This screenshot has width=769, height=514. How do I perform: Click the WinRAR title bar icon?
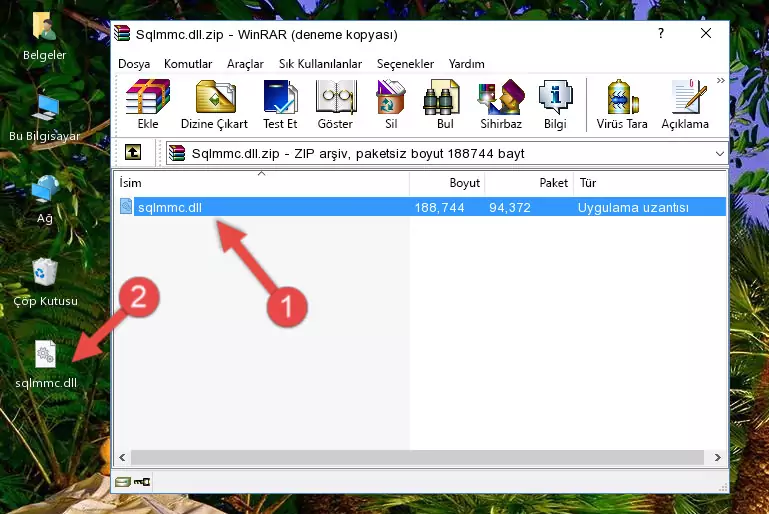click(123, 34)
